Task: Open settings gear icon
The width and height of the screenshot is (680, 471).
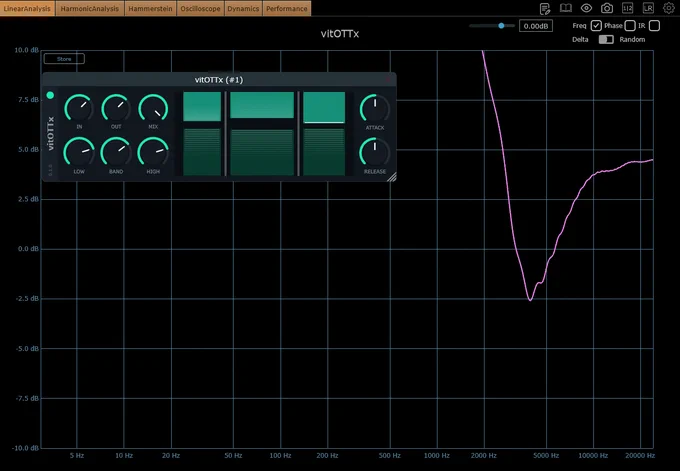Action: [x=669, y=8]
